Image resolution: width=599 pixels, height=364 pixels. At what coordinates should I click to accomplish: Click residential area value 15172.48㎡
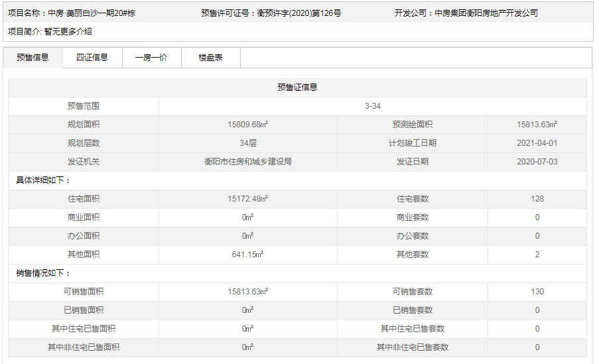coord(247,199)
